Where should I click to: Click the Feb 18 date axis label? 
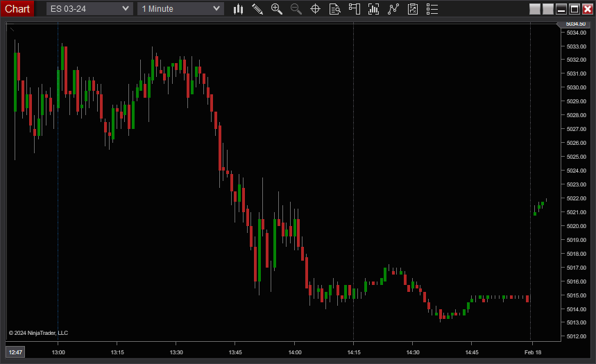click(x=533, y=352)
